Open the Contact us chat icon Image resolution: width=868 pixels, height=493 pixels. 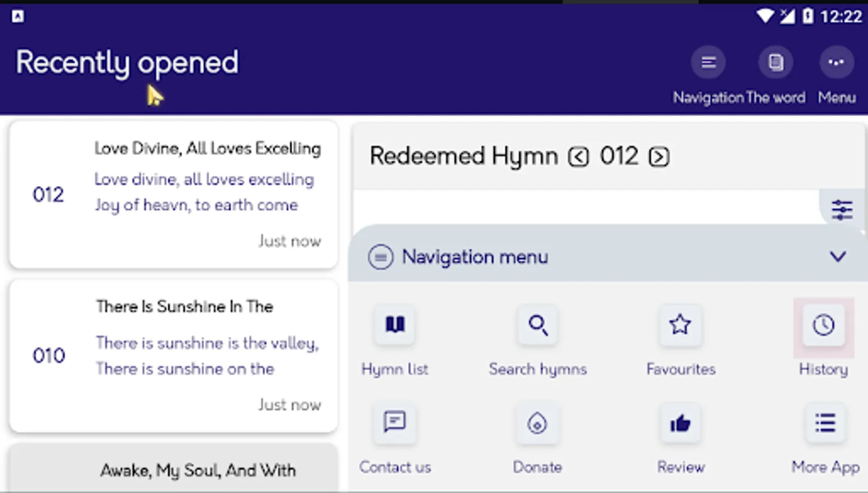tap(395, 422)
